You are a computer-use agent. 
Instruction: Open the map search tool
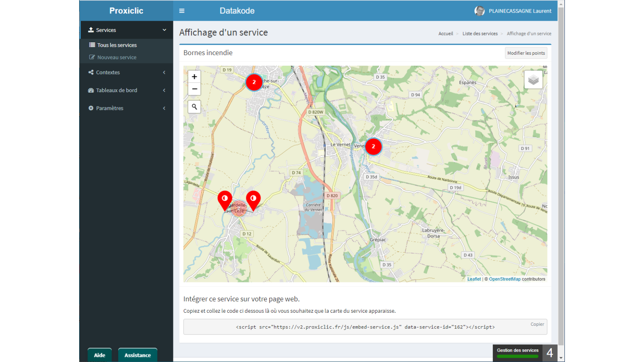pos(194,106)
